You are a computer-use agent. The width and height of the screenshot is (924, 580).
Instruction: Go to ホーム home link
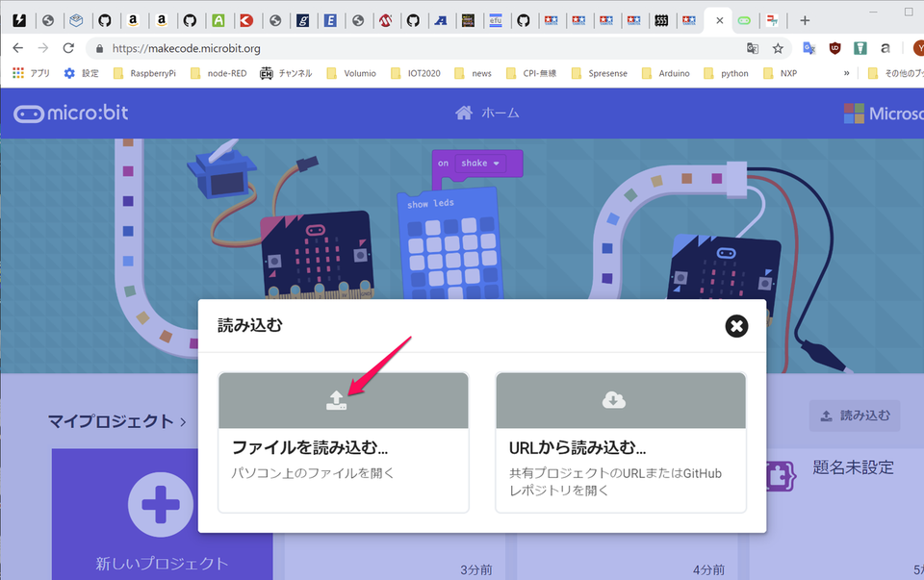coord(487,113)
